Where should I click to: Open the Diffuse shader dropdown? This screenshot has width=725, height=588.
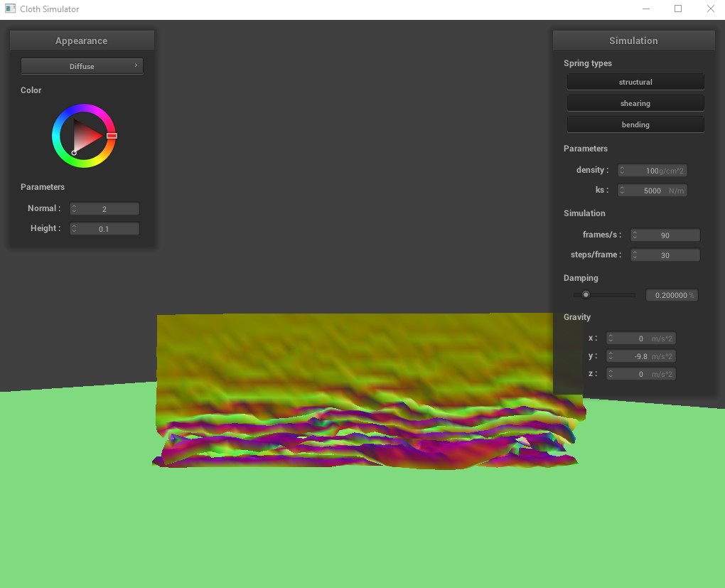click(82, 66)
